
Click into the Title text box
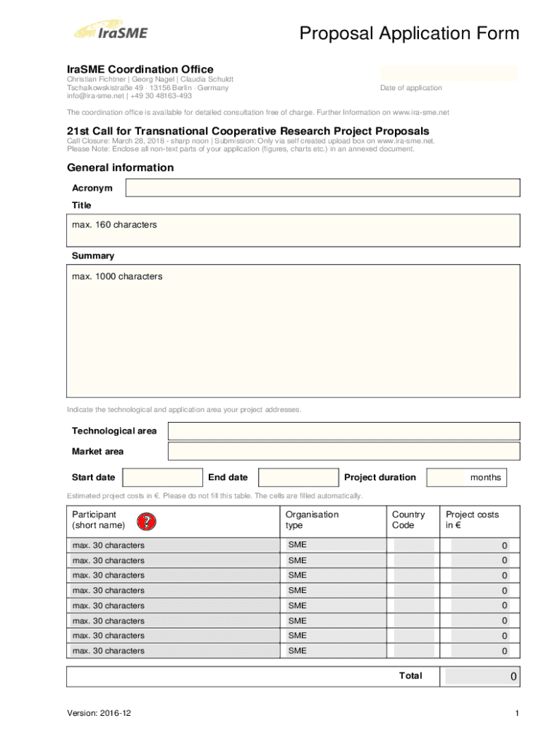[294, 231]
